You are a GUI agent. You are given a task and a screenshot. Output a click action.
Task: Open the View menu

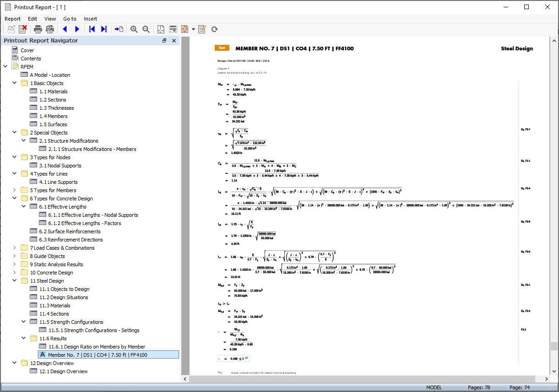50,19
